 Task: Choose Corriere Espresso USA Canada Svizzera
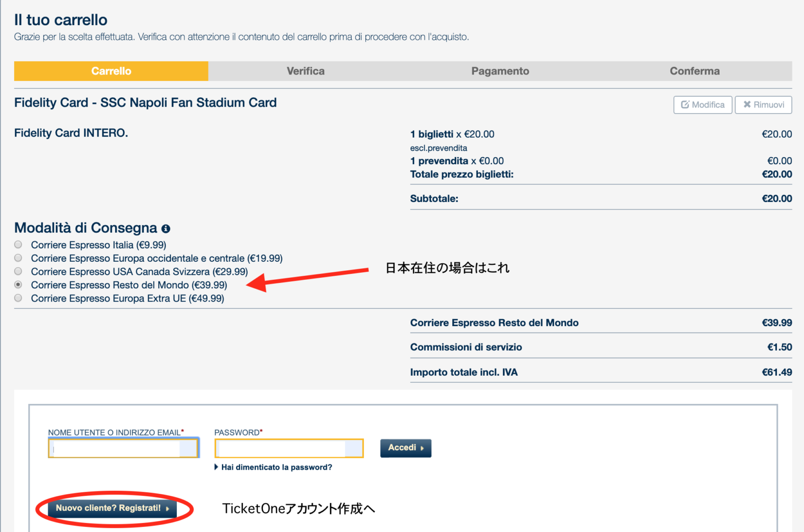(x=18, y=271)
